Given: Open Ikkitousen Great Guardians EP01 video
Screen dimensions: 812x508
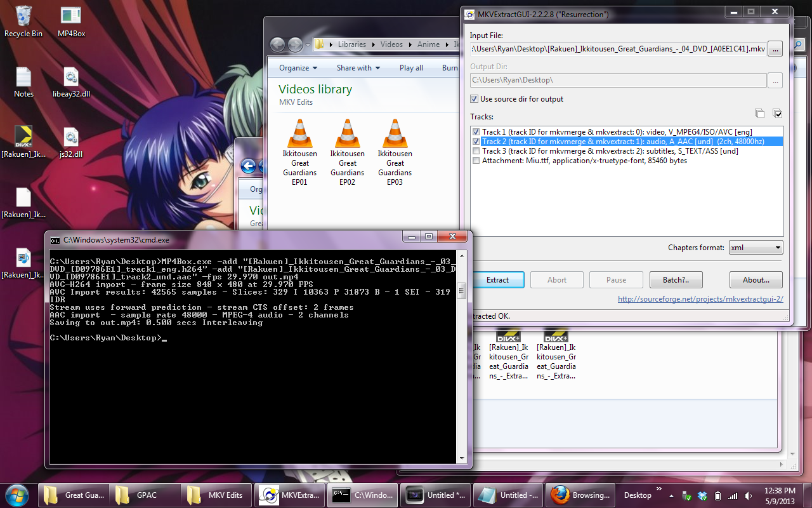Looking at the screenshot, I should coord(300,152).
